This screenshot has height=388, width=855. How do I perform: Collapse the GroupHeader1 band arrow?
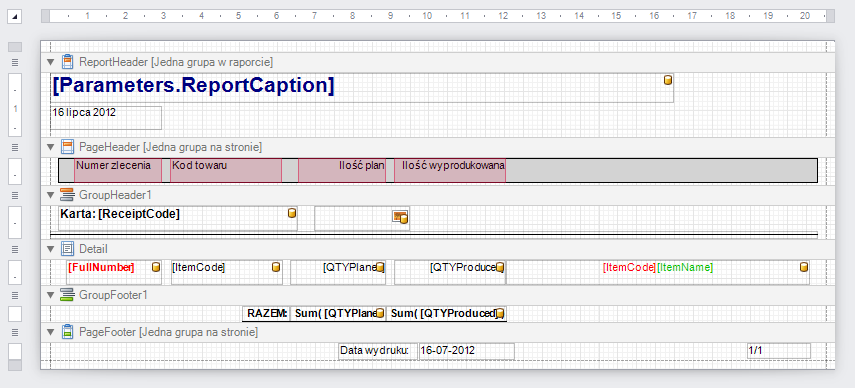coord(51,195)
